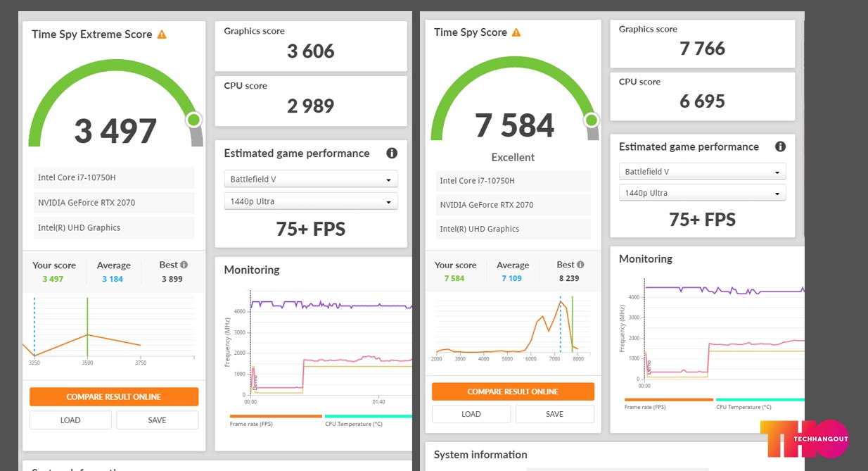Click LOAD button in Time Spy panel

471,414
